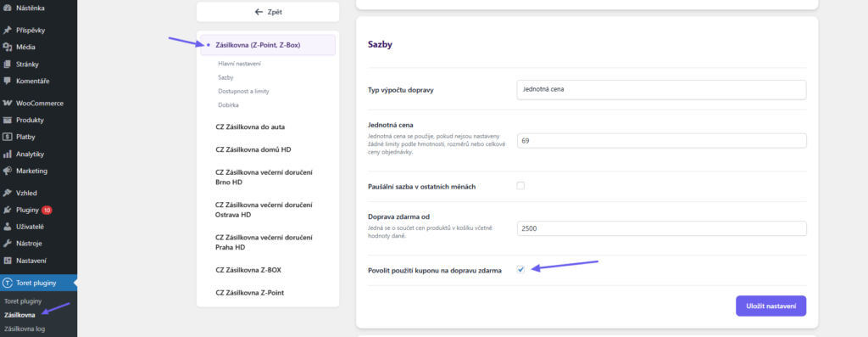Open the Stránky menu item
This screenshot has width=868, height=337.
click(39, 64)
